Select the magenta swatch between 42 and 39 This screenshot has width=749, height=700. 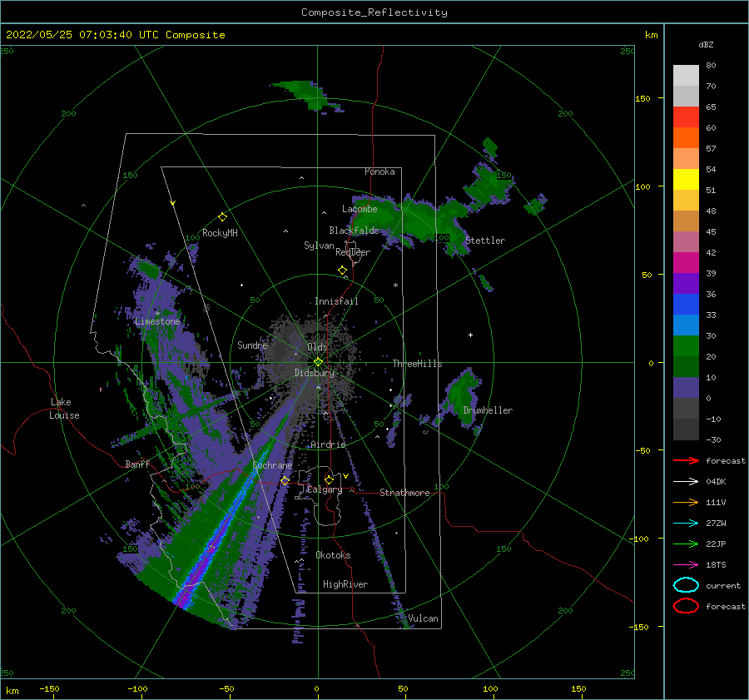coord(686,262)
